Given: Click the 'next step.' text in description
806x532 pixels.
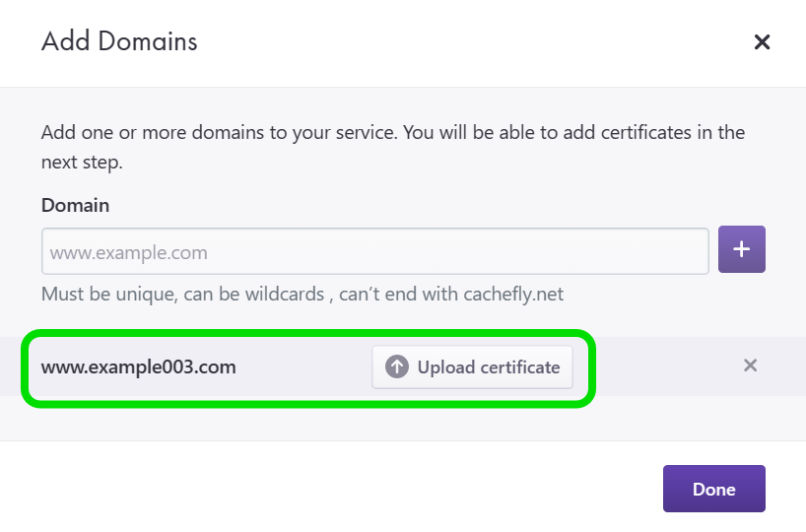Looking at the screenshot, I should point(82,163).
